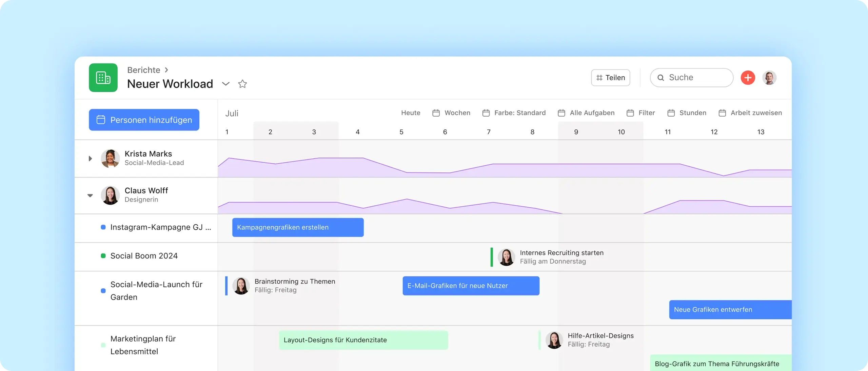Select day 13 in the Juli header
Viewport: 868px width, 371px height.
pyautogui.click(x=761, y=132)
